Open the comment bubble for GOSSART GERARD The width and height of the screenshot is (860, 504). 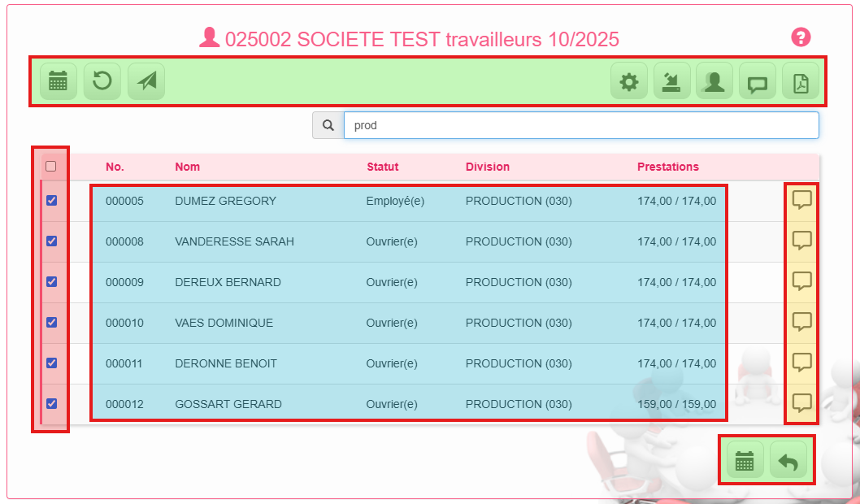pyautogui.click(x=801, y=403)
